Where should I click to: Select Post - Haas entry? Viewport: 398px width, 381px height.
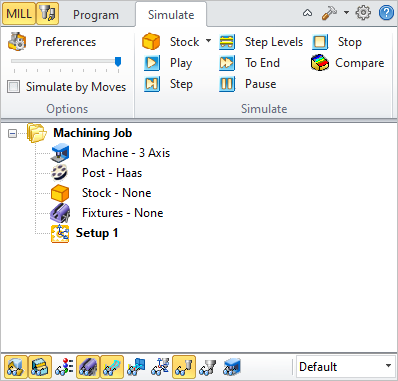(112, 173)
